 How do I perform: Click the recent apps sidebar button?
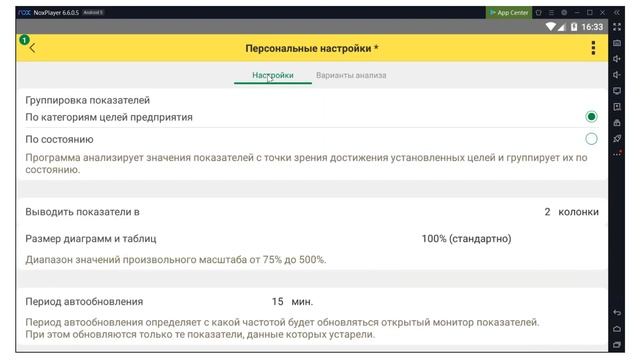point(617,345)
